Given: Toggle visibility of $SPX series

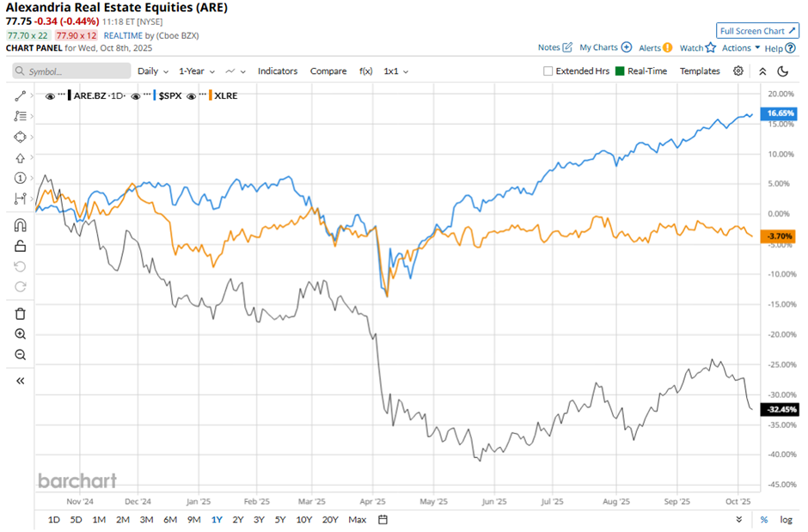Looking at the screenshot, I should pyautogui.click(x=136, y=96).
